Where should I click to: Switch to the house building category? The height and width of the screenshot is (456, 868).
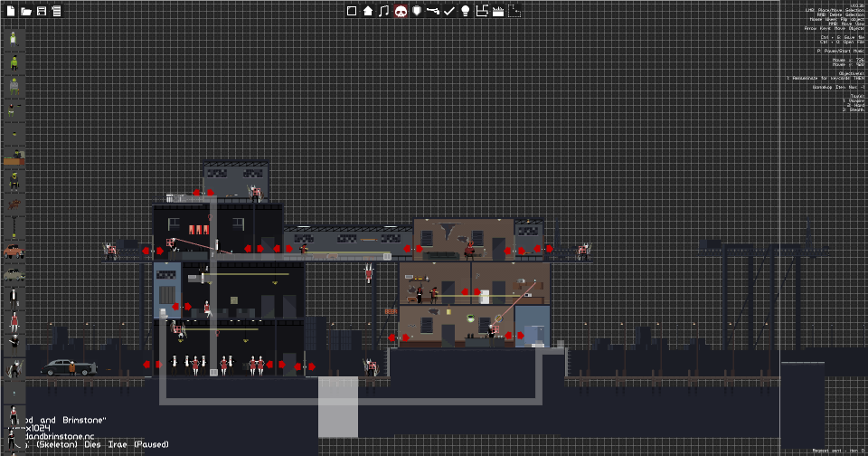368,11
